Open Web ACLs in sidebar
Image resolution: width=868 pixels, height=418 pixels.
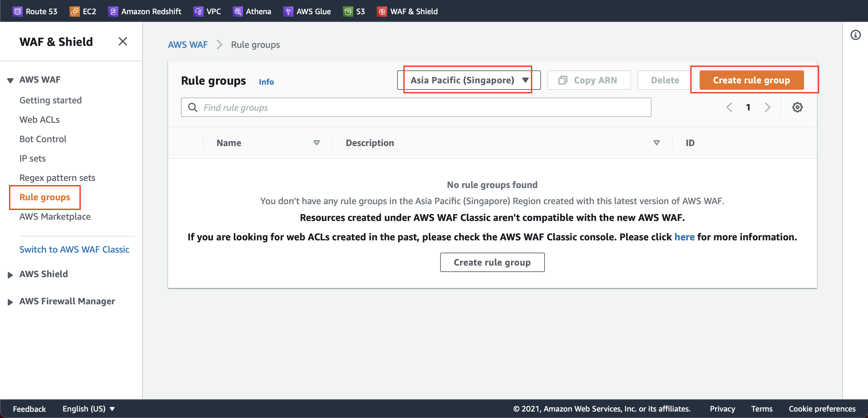click(x=39, y=120)
